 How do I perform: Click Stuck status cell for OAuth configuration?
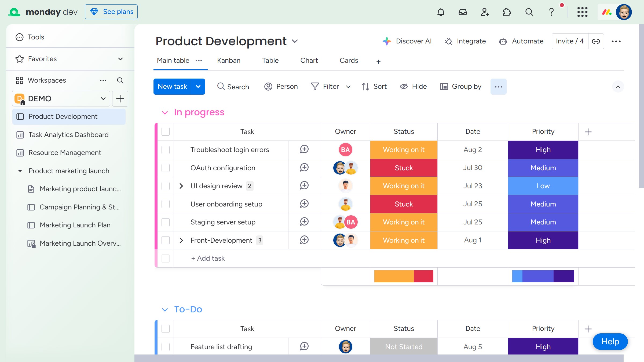[x=404, y=168]
